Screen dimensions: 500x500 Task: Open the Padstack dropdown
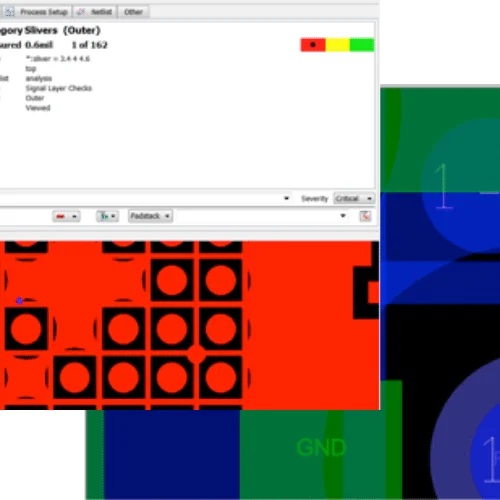click(x=150, y=216)
